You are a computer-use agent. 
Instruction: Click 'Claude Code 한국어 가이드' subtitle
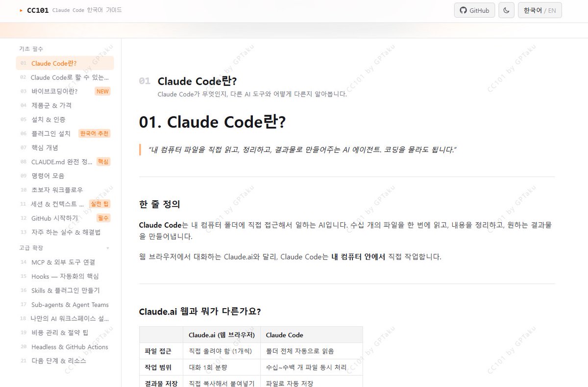pyautogui.click(x=87, y=10)
